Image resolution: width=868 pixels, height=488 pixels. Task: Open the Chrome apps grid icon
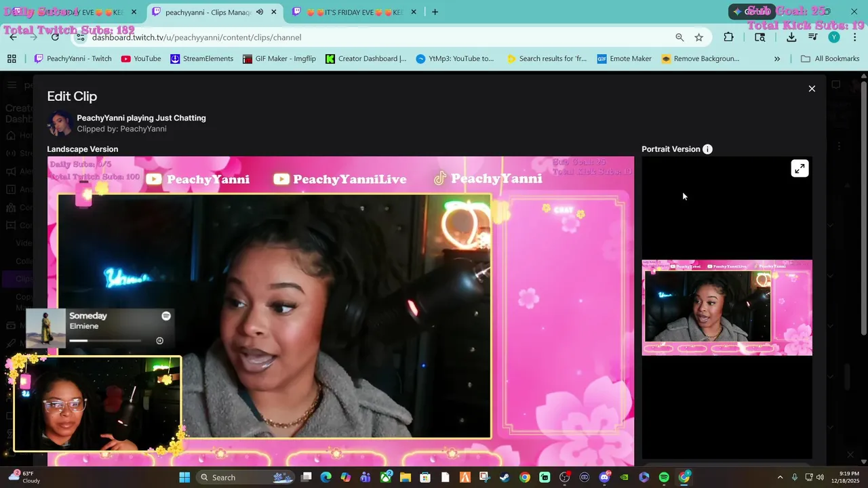coord(12,59)
